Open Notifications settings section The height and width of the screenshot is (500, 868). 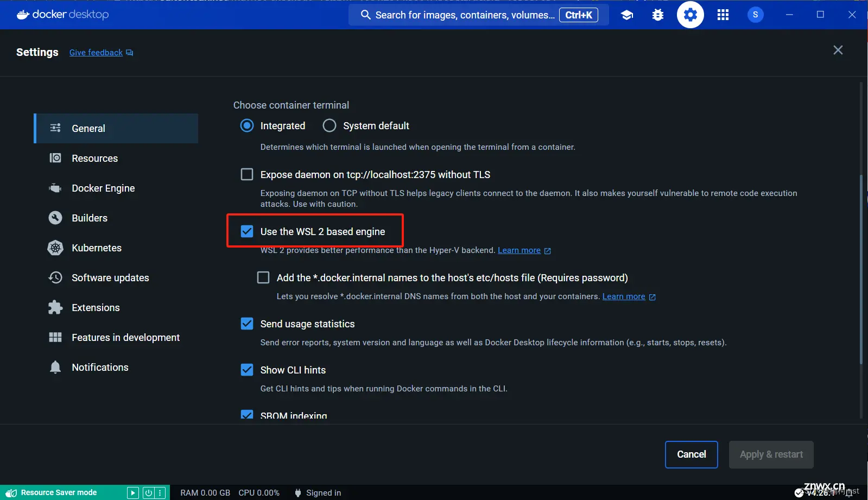116,367
